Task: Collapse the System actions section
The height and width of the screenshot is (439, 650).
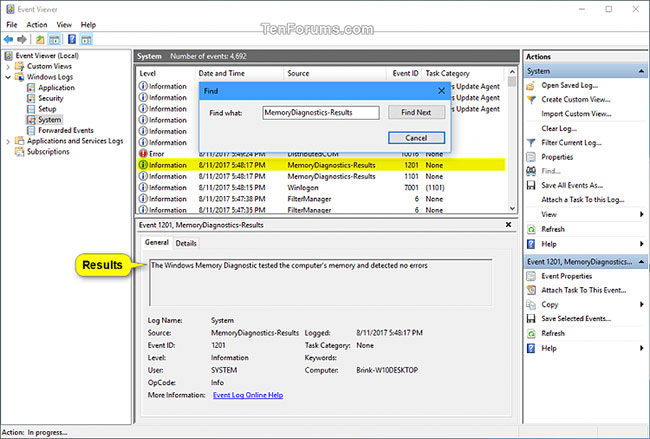Action: pyautogui.click(x=641, y=71)
